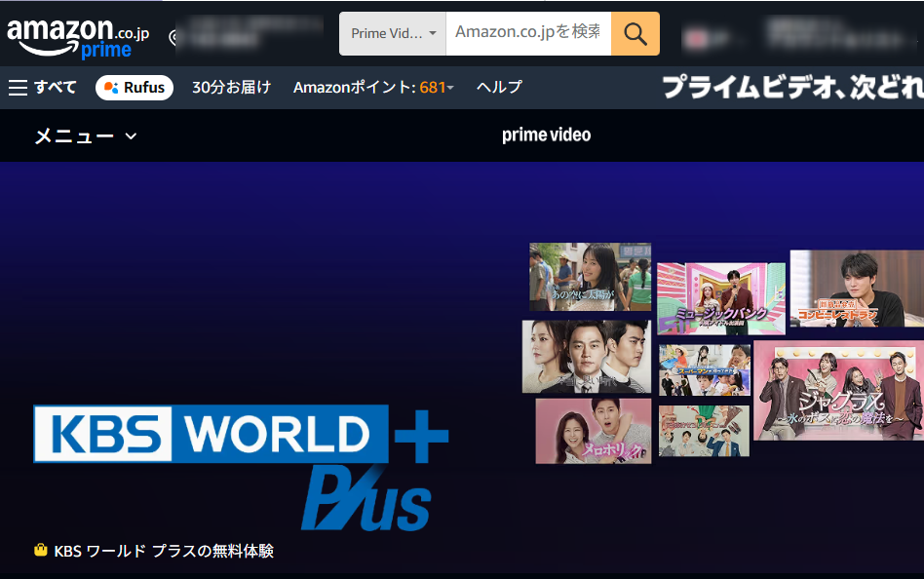The width and height of the screenshot is (924, 579).
Task: Open 30分お届け link
Action: click(x=232, y=88)
